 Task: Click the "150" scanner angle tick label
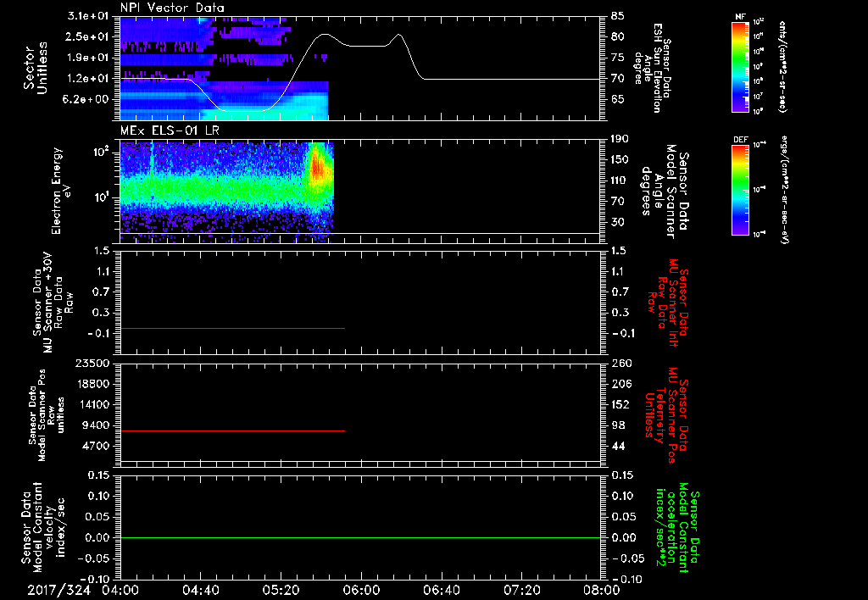pyautogui.click(x=620, y=159)
